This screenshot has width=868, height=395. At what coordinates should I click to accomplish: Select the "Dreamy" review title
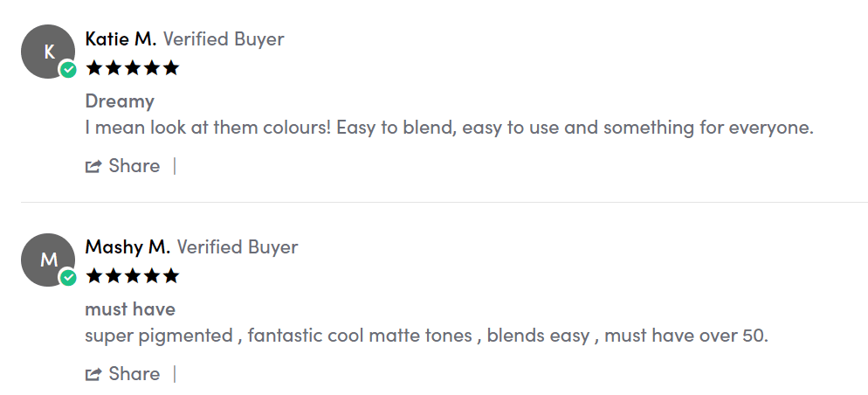pos(120,101)
